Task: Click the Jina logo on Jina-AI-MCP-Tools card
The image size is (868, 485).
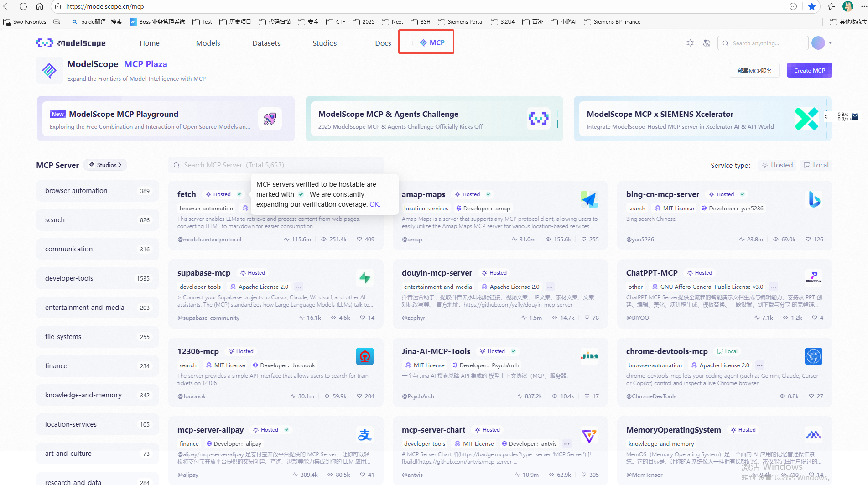Action: [x=589, y=356]
